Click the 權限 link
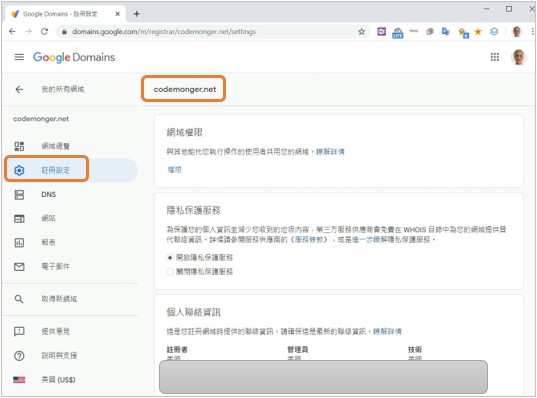 (174, 170)
